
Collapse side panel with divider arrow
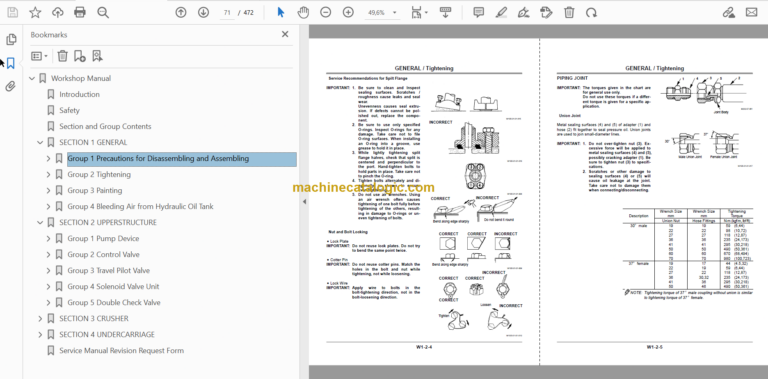(304, 202)
